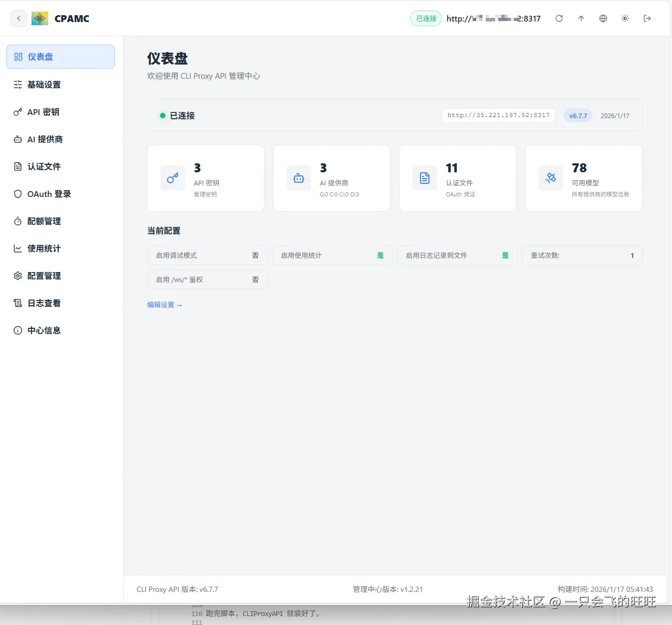Open OAuth 登录 sidebar page

coord(60,194)
